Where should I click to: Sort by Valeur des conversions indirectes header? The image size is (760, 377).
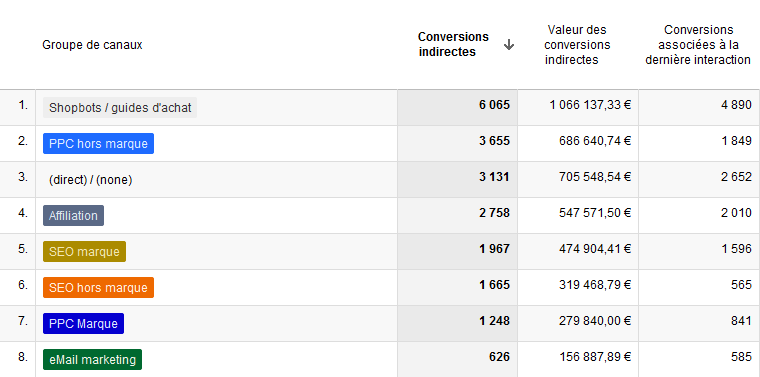(x=577, y=45)
